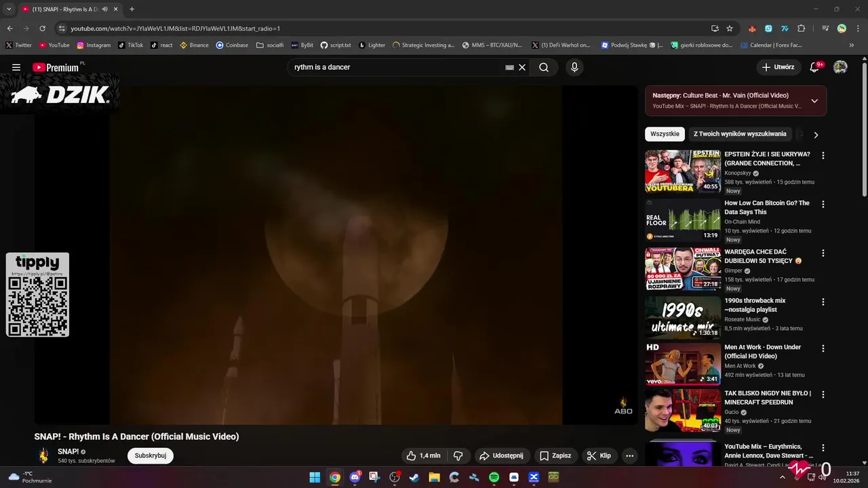This screenshot has width=868, height=488.
Task: Open options for WARDĘGA CHCE DAĆ video
Action: 823,253
